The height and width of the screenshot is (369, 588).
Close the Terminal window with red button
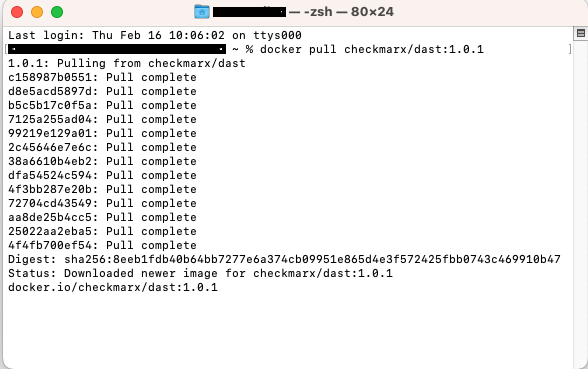(17, 12)
